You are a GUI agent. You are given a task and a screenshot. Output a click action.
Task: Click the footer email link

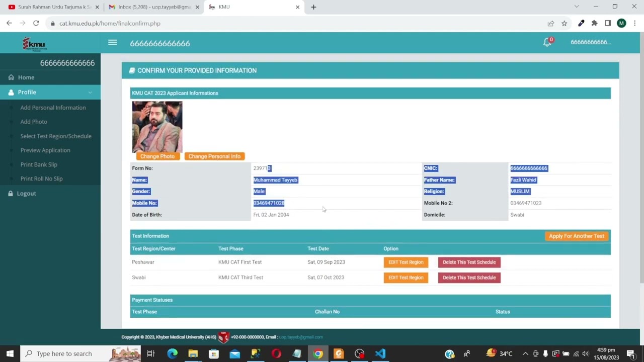(x=301, y=337)
